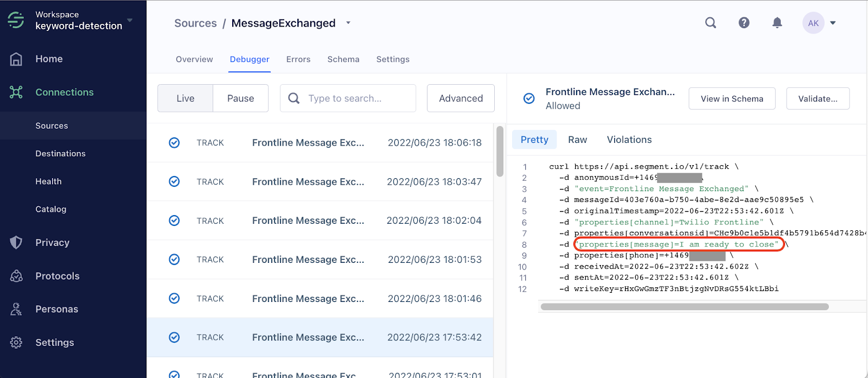The width and height of the screenshot is (868, 378).
Task: Click the Personas icon
Action: [16, 309]
